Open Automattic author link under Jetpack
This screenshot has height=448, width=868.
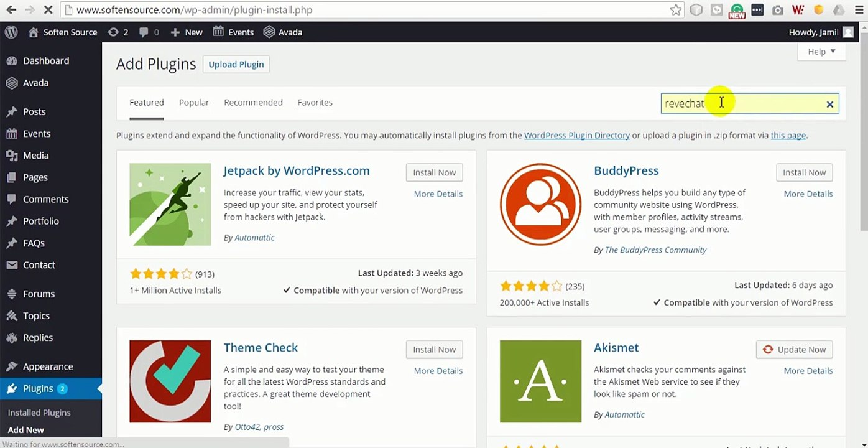tap(254, 238)
